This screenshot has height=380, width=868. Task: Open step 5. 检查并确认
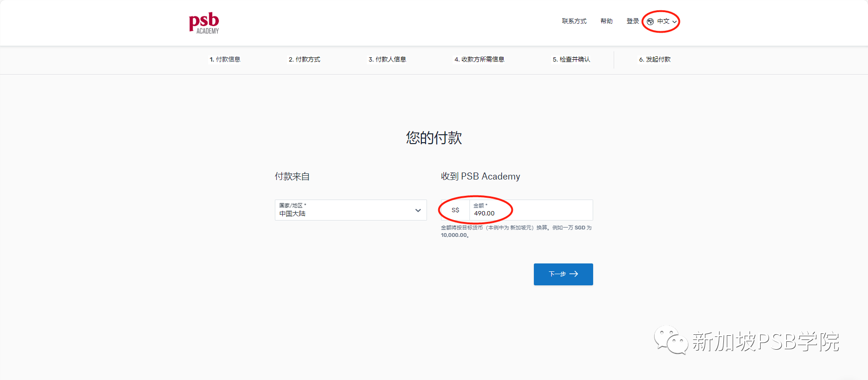click(x=571, y=60)
